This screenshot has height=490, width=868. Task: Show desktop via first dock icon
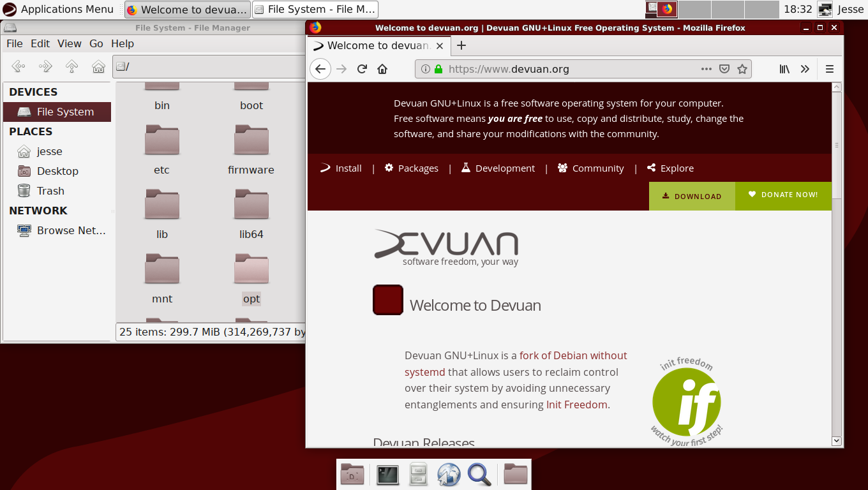[352, 474]
